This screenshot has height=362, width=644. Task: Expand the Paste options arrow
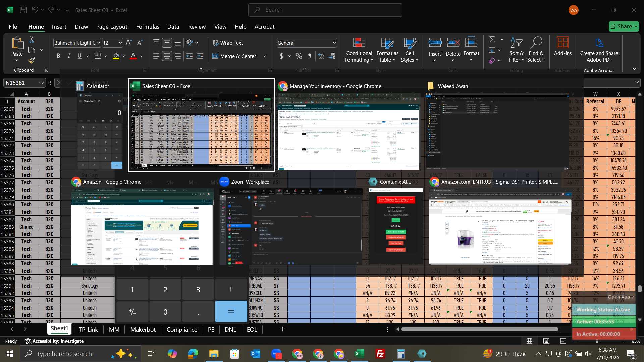17,60
